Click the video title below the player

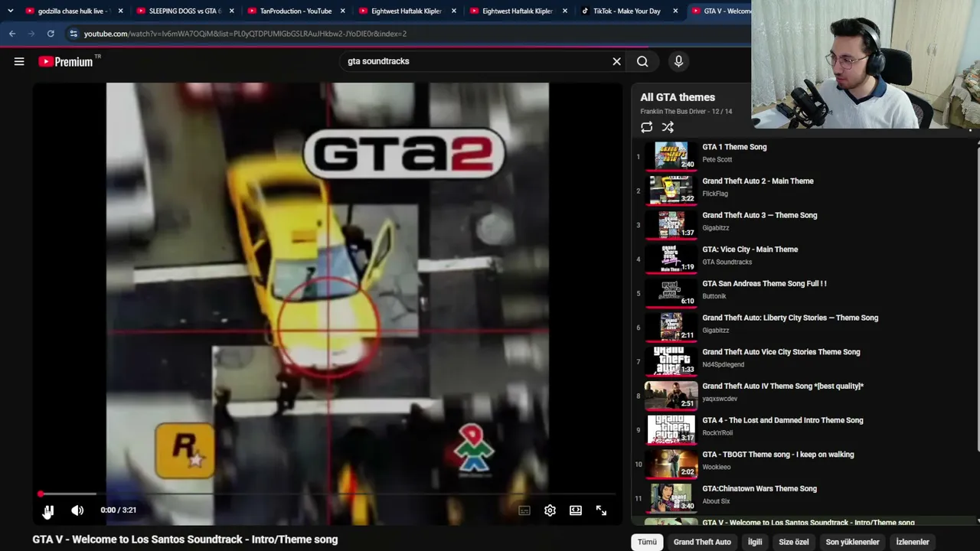185,540
